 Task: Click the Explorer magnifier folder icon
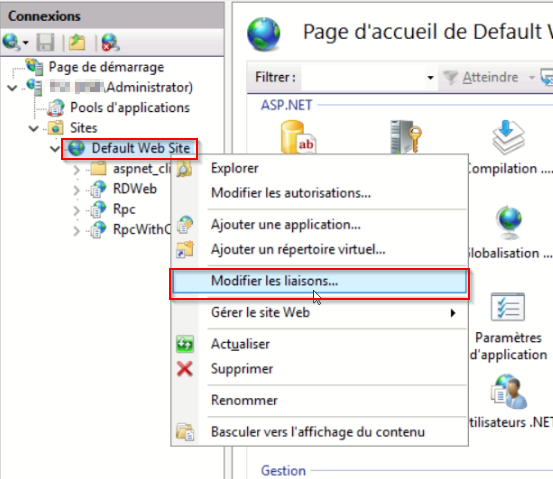click(184, 168)
